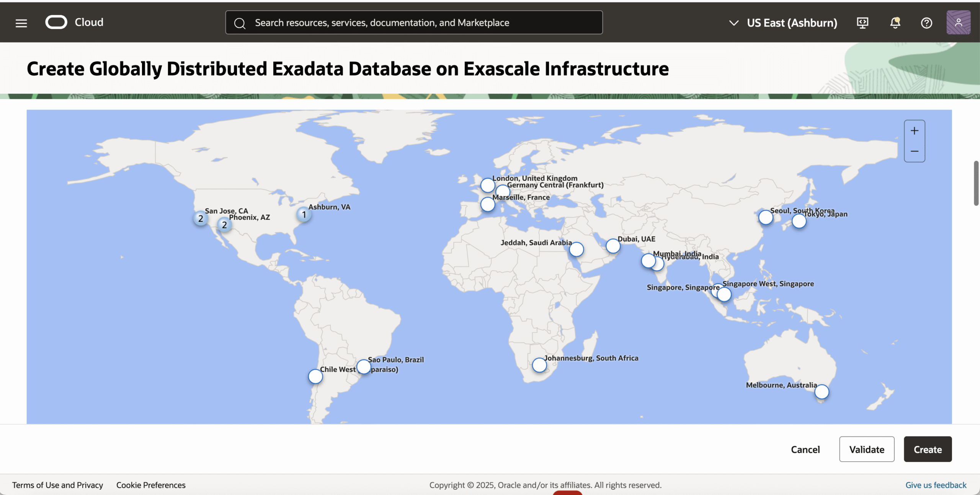Focus the resource search input field
This screenshot has width=980, height=495.
[414, 23]
